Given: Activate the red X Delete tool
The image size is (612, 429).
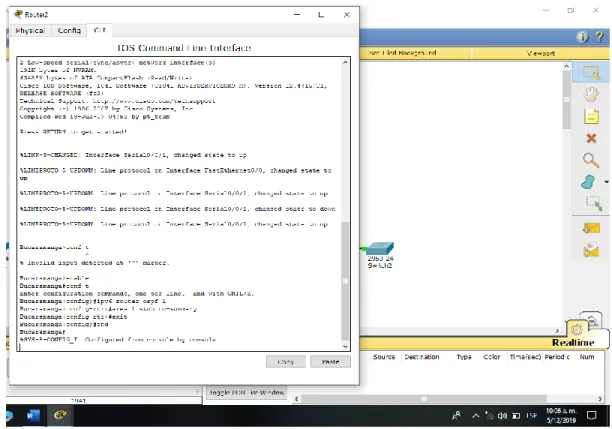Looking at the screenshot, I should (591, 138).
